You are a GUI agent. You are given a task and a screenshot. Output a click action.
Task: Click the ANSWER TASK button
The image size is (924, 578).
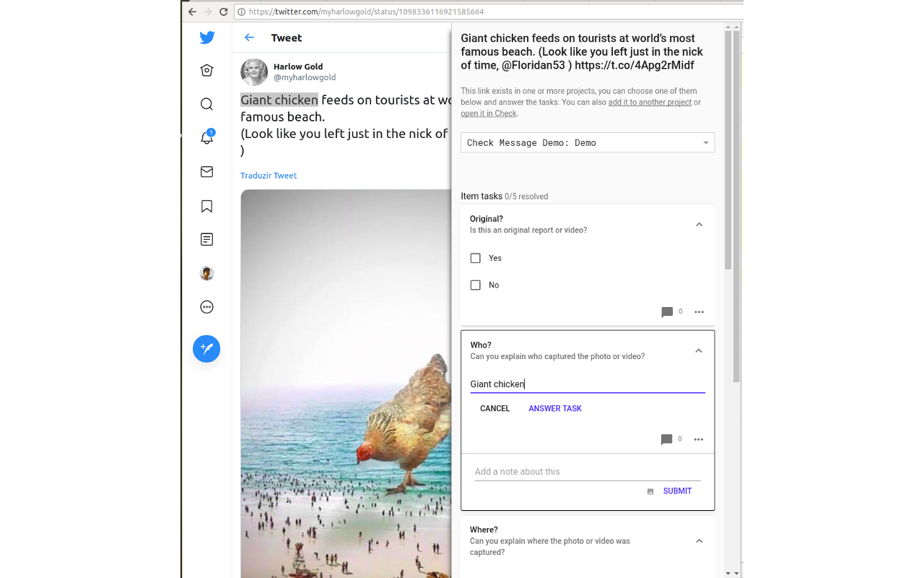click(x=554, y=409)
